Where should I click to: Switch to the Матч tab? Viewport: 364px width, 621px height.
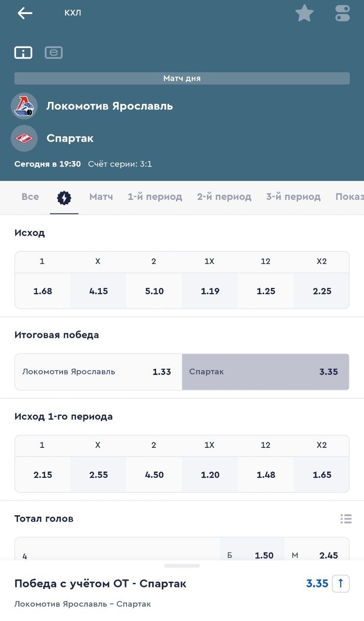101,197
